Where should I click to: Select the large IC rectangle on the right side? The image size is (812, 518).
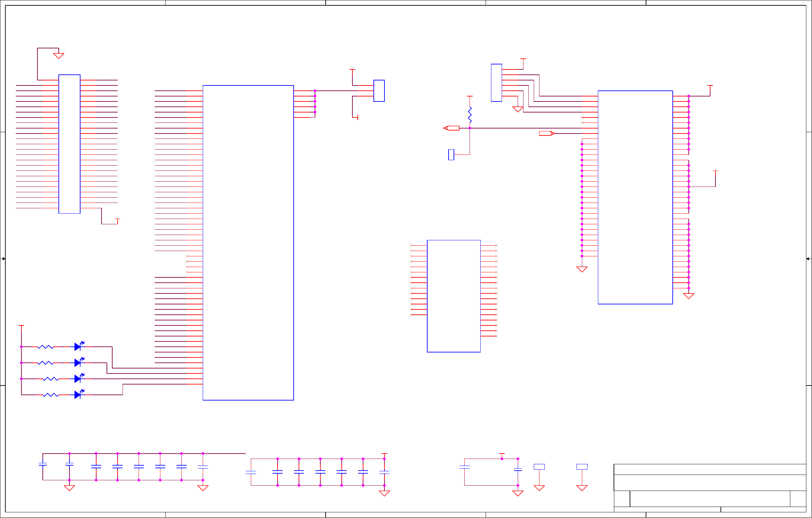point(635,197)
